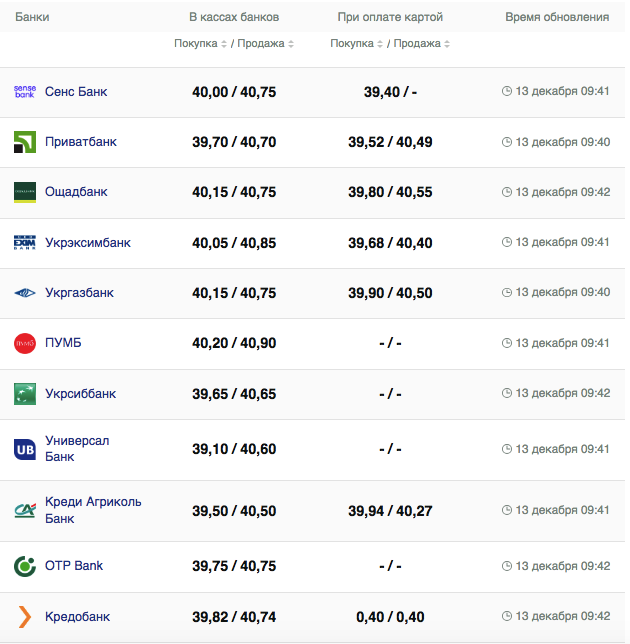Click the orange Kredobank logo icon
630x644 pixels.
pos(25,616)
